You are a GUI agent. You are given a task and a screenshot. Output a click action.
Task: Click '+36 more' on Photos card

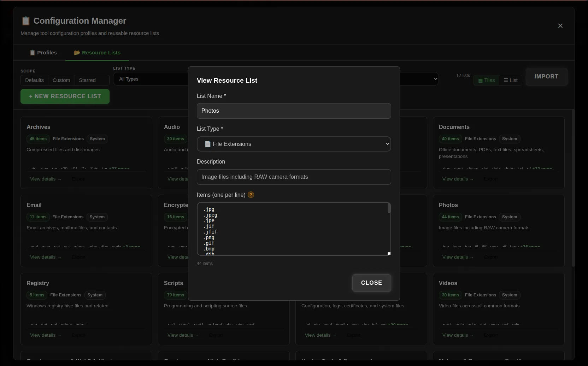point(530,246)
